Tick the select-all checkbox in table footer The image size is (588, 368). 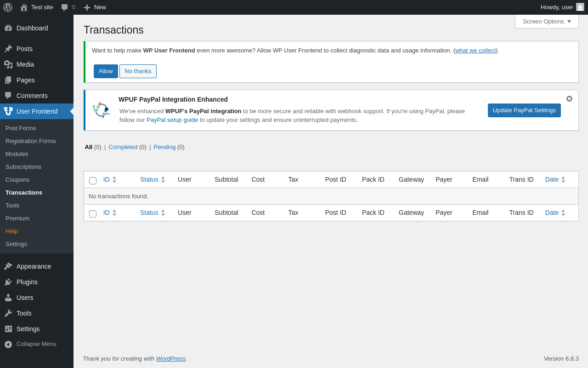coord(93,213)
